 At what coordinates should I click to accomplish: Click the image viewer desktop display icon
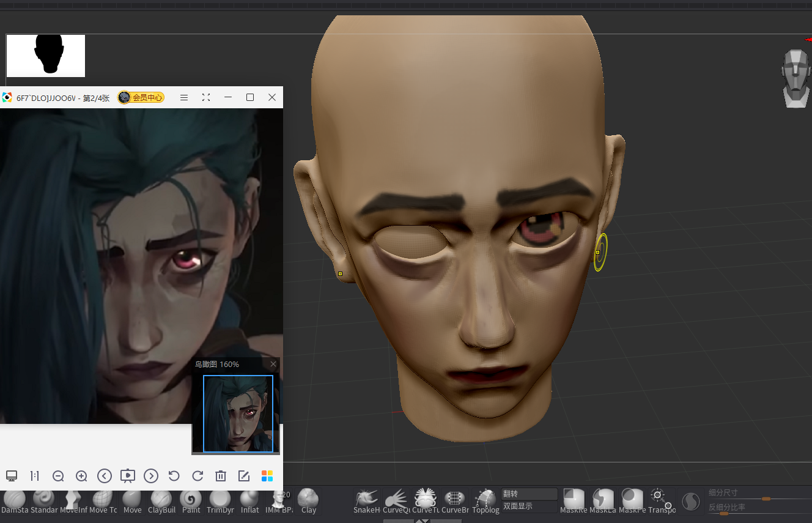(12, 476)
